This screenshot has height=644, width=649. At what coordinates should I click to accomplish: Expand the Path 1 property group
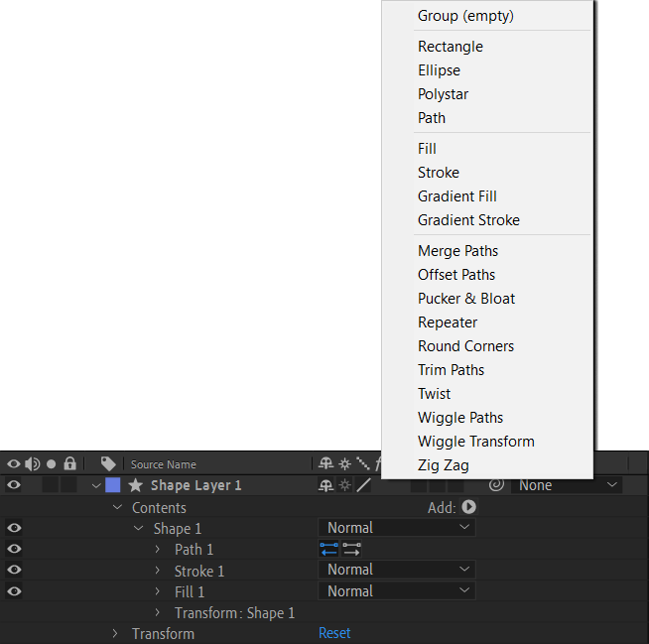point(157,549)
